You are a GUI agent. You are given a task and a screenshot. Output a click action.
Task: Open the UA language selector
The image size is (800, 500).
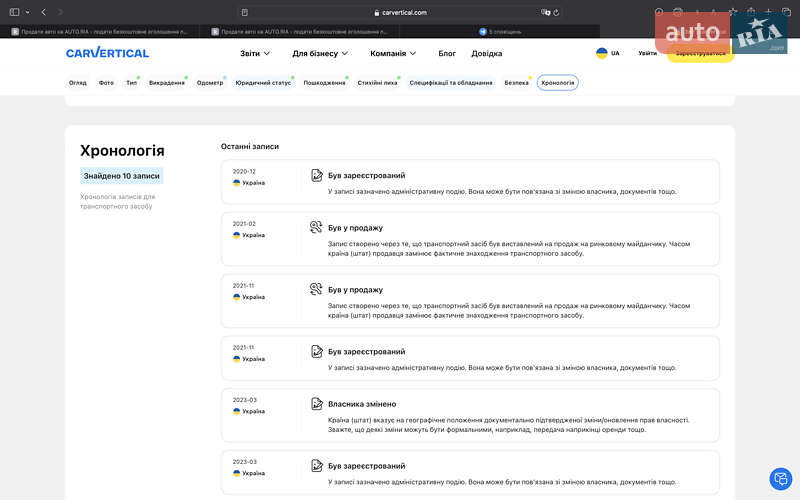[608, 53]
